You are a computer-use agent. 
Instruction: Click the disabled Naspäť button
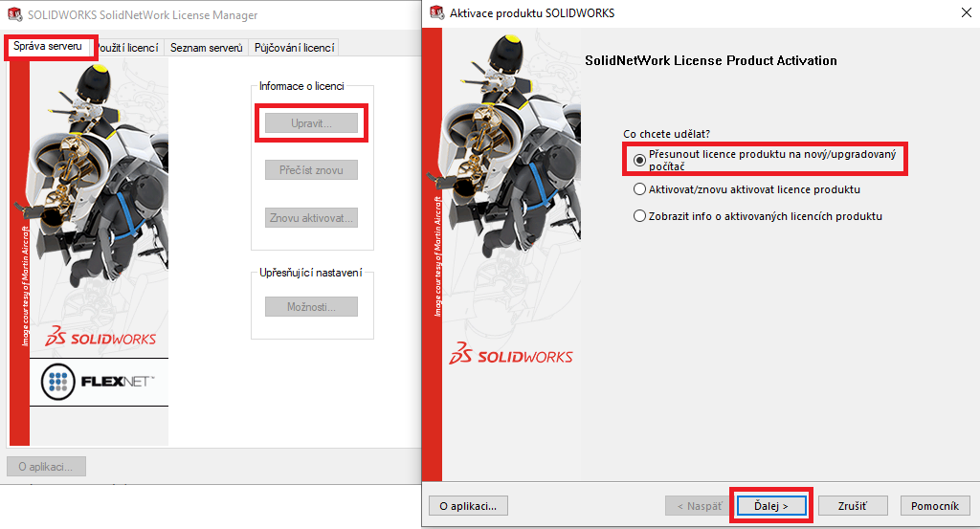pyautogui.click(x=700, y=506)
